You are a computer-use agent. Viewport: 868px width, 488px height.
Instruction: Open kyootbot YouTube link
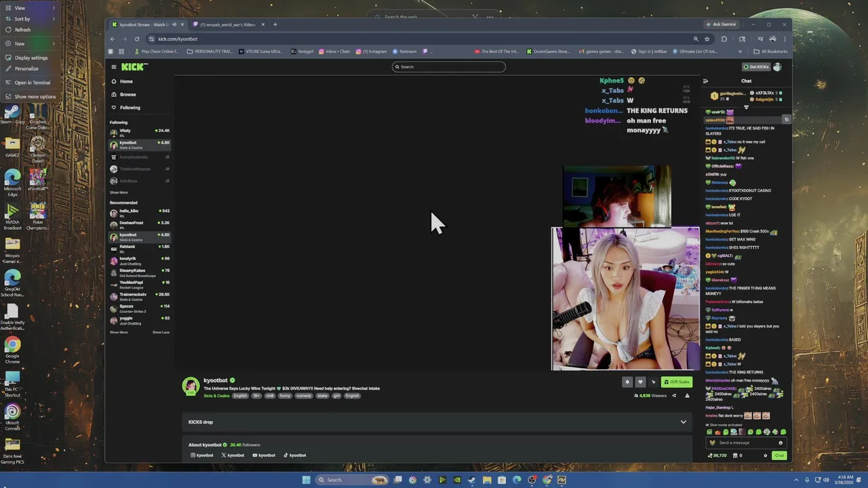tap(264, 455)
